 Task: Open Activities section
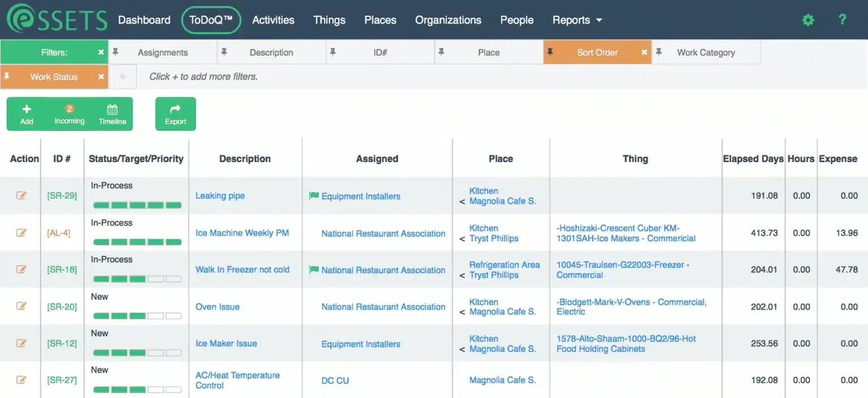tap(273, 20)
